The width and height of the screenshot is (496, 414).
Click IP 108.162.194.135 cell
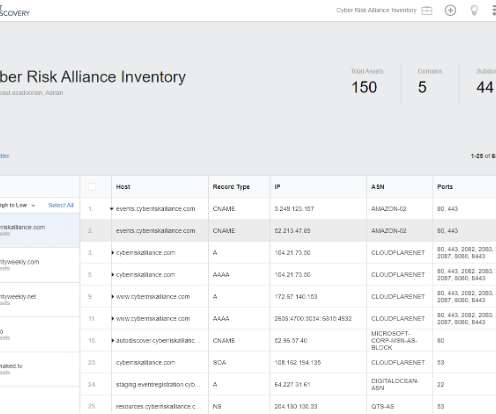(297, 363)
